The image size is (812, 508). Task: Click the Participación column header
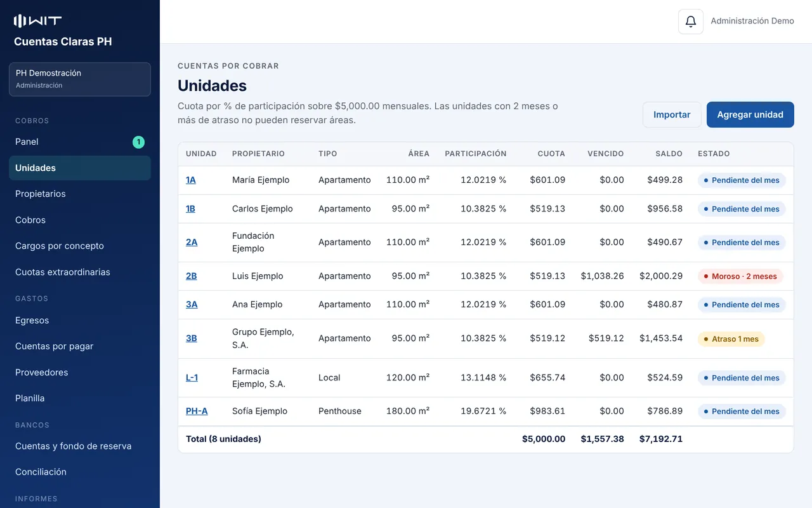(x=476, y=154)
